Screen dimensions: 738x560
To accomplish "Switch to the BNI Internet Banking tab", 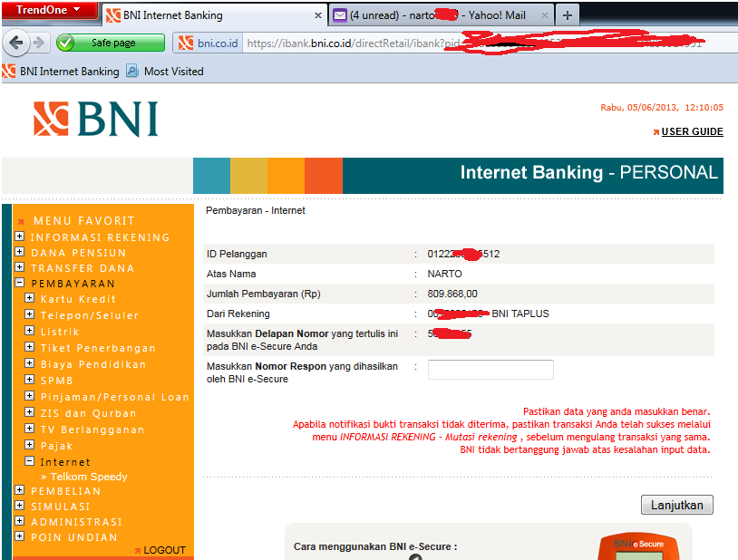I will tap(214, 15).
